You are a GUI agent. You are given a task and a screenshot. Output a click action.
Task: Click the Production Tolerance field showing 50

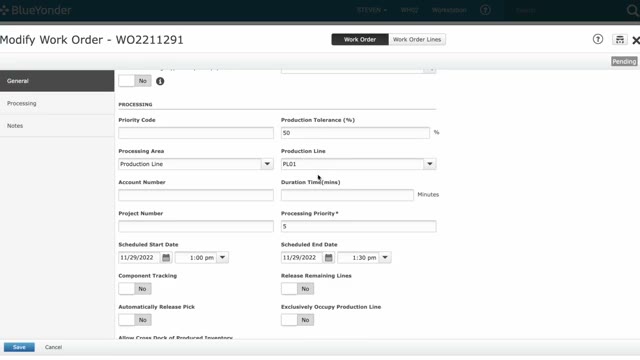tap(355, 133)
